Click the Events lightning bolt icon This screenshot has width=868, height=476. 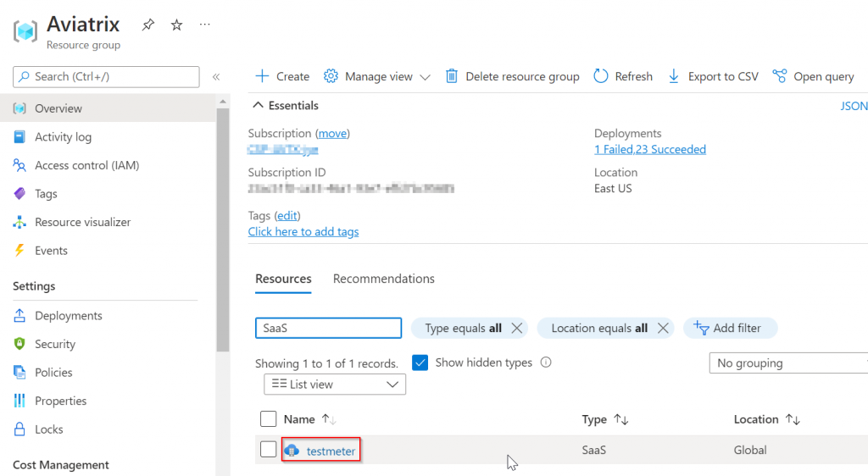point(19,251)
